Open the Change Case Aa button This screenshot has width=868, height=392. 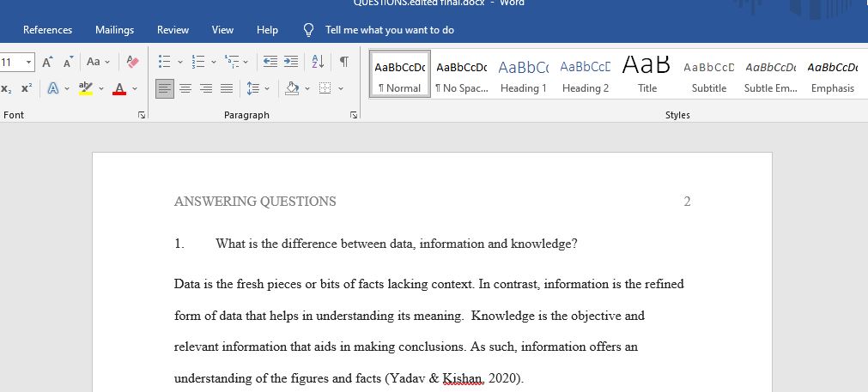point(99,62)
